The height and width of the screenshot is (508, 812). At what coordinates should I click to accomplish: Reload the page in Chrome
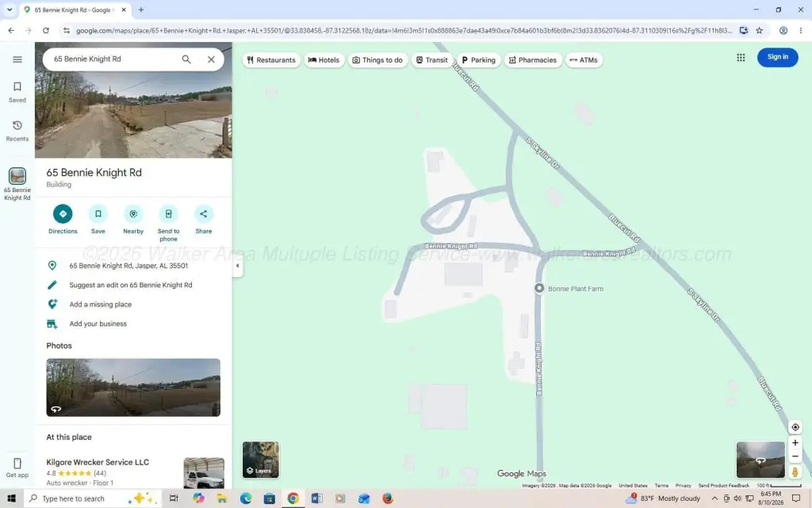pyautogui.click(x=45, y=31)
